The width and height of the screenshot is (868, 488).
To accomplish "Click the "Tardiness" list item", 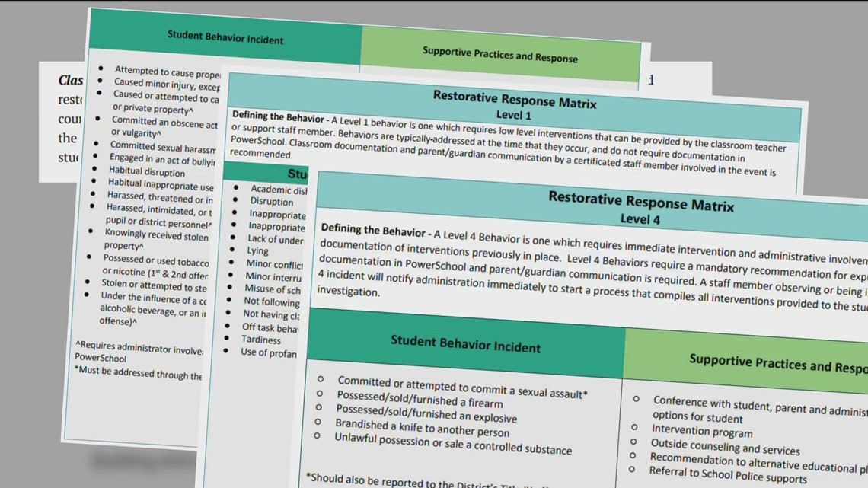I will pyautogui.click(x=260, y=340).
